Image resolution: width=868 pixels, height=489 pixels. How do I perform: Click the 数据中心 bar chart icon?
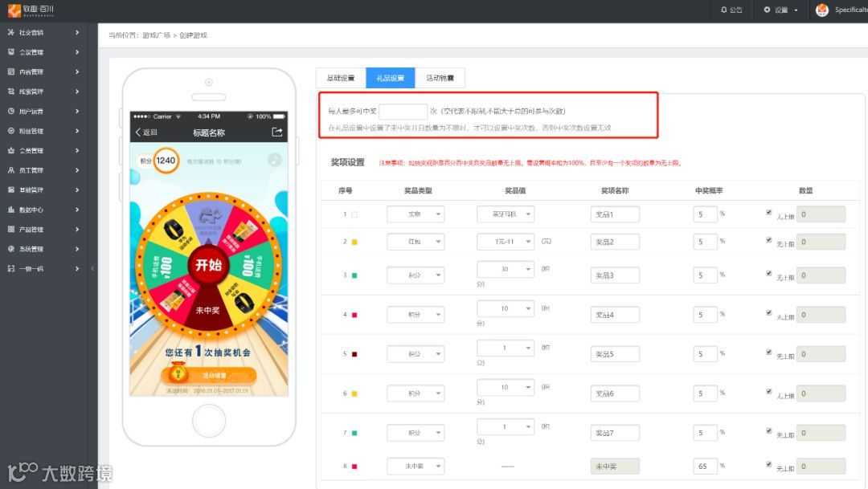click(x=11, y=210)
